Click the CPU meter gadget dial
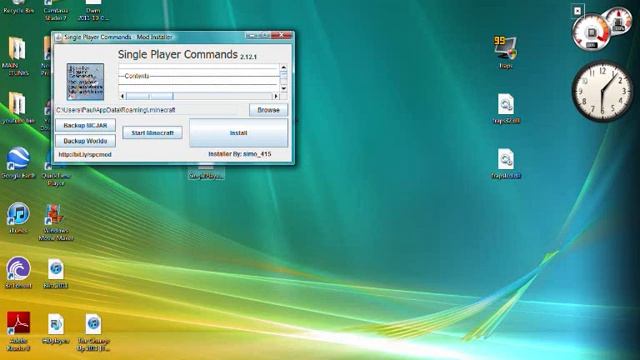Screen dimensions: 640x360 pos(591,33)
